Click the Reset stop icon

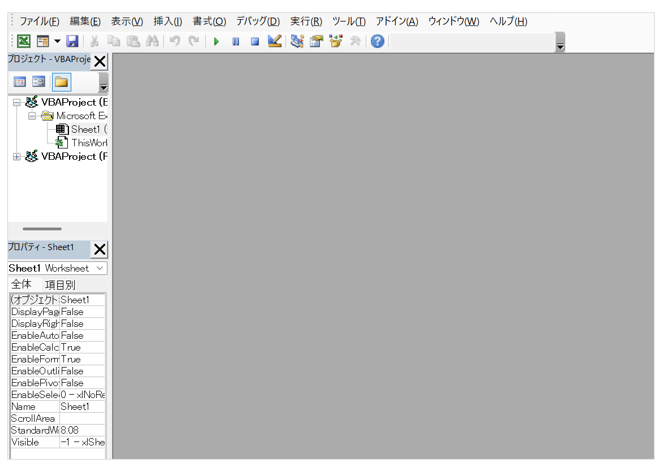coord(255,42)
